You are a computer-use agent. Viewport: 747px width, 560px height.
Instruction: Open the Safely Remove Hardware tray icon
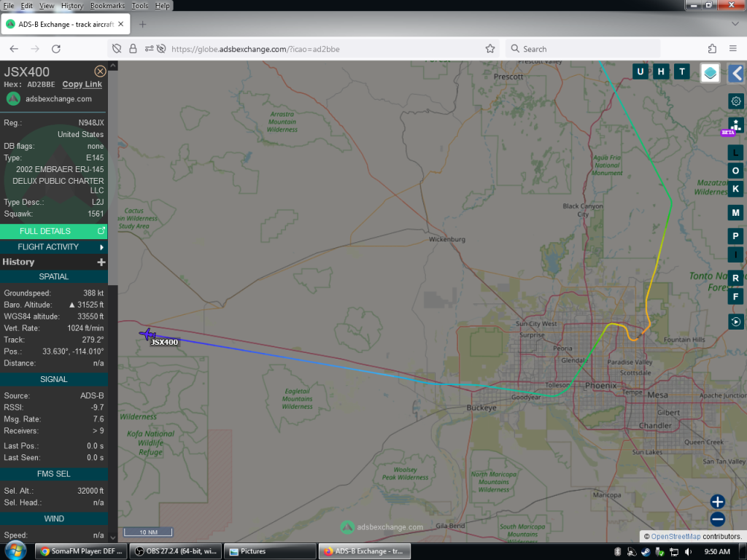[x=659, y=551]
